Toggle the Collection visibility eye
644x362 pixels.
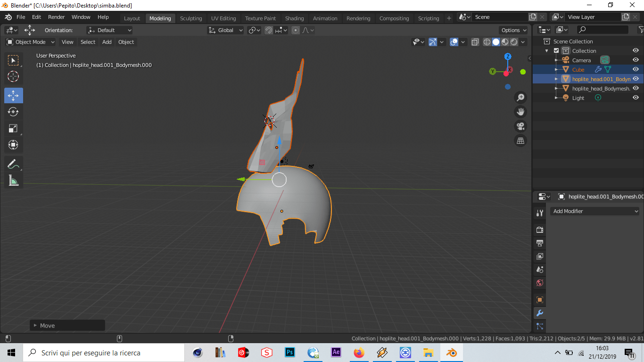coord(636,50)
